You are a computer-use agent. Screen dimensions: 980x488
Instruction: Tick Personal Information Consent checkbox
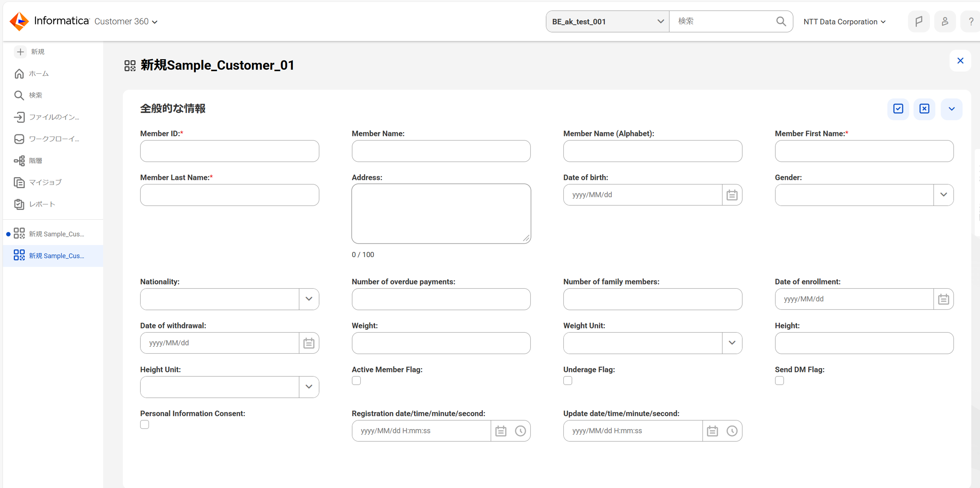pyautogui.click(x=145, y=425)
